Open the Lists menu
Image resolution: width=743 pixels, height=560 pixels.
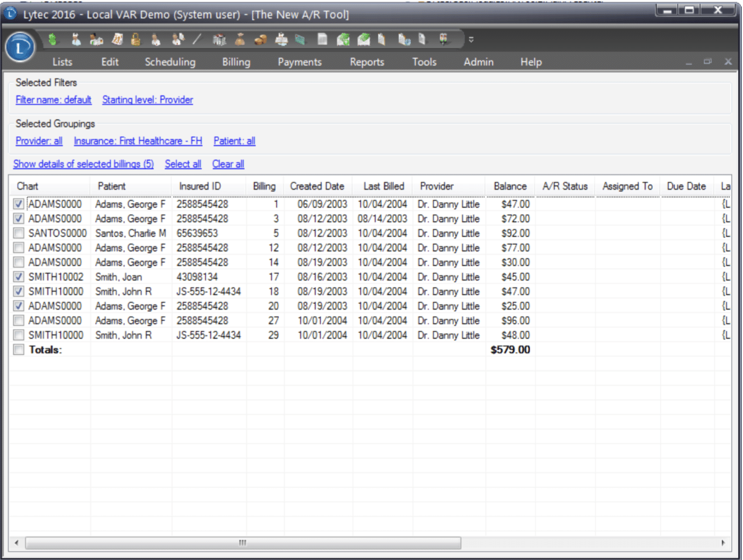(x=62, y=62)
